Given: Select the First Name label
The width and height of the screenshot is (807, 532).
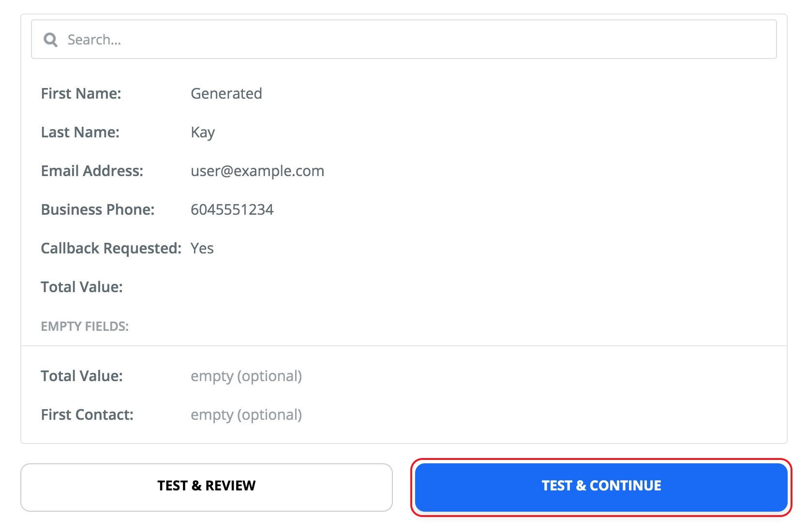Looking at the screenshot, I should (81, 93).
